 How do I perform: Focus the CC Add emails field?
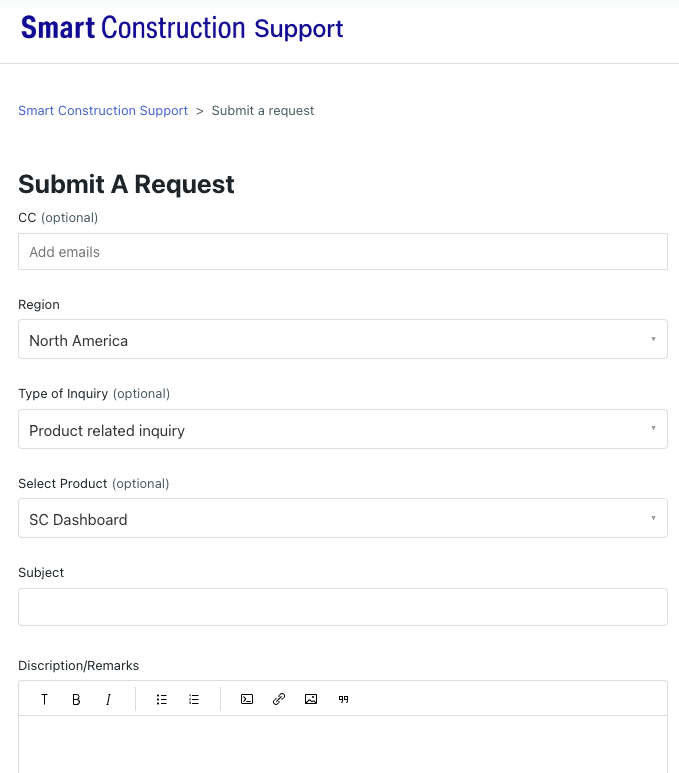click(x=343, y=251)
